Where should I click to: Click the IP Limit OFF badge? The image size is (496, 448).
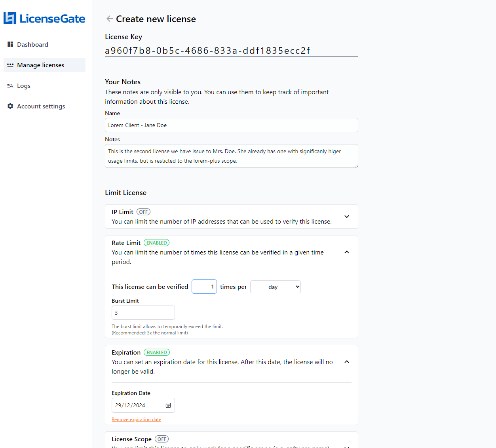tap(143, 212)
